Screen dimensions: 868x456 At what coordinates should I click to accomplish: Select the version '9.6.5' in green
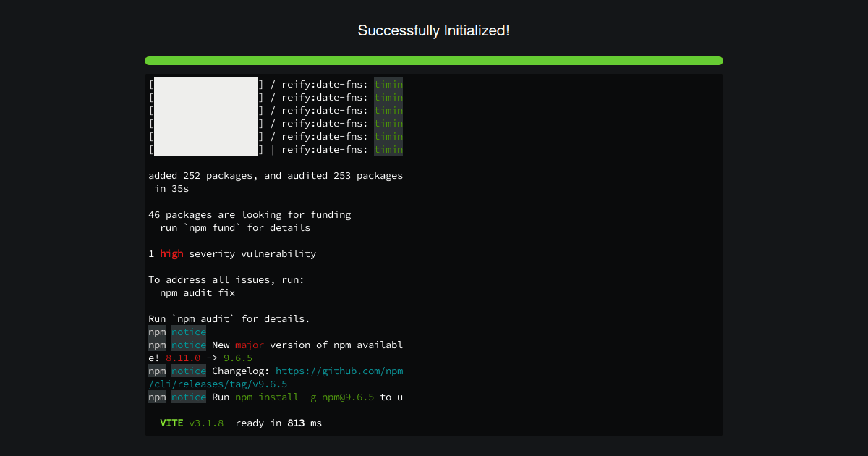238,358
